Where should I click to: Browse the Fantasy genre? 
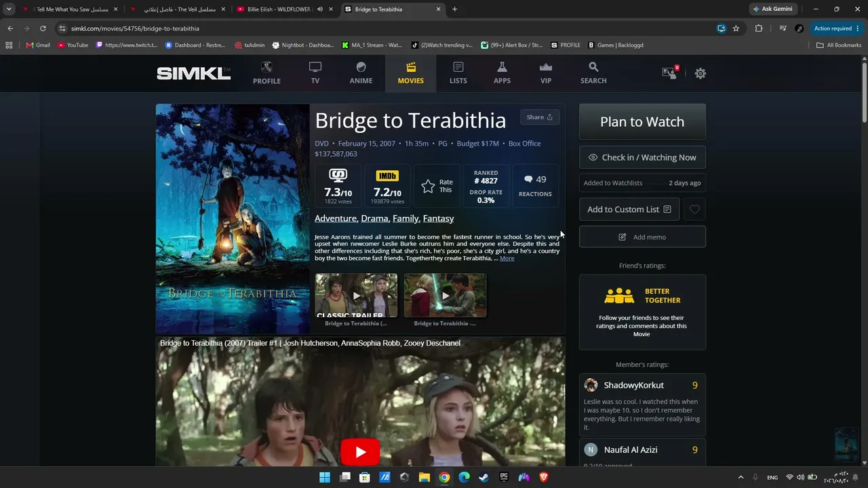tap(438, 218)
